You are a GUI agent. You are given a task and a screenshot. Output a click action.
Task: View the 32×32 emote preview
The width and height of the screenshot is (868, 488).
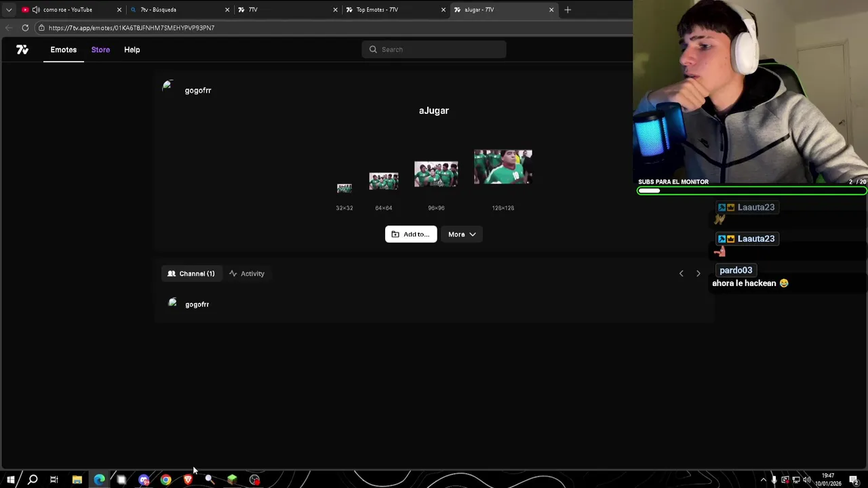344,188
